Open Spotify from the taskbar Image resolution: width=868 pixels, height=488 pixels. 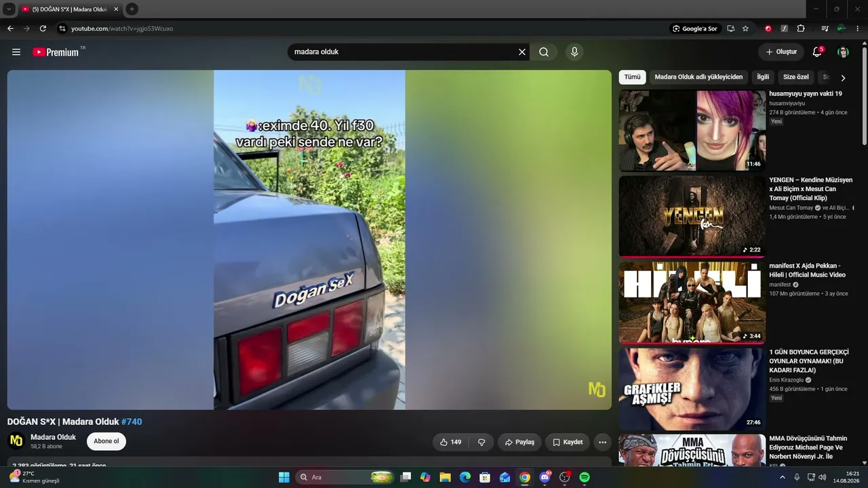tap(585, 477)
